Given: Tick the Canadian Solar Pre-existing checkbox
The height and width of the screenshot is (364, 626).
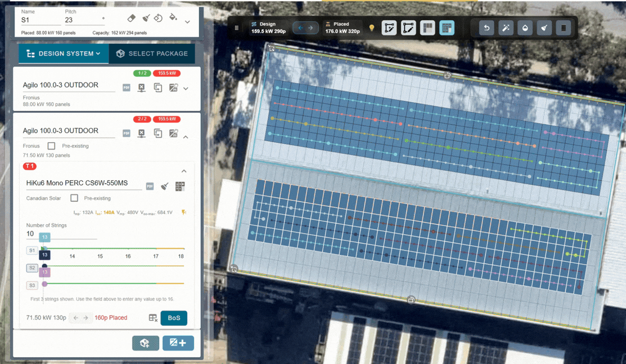Looking at the screenshot, I should [74, 198].
